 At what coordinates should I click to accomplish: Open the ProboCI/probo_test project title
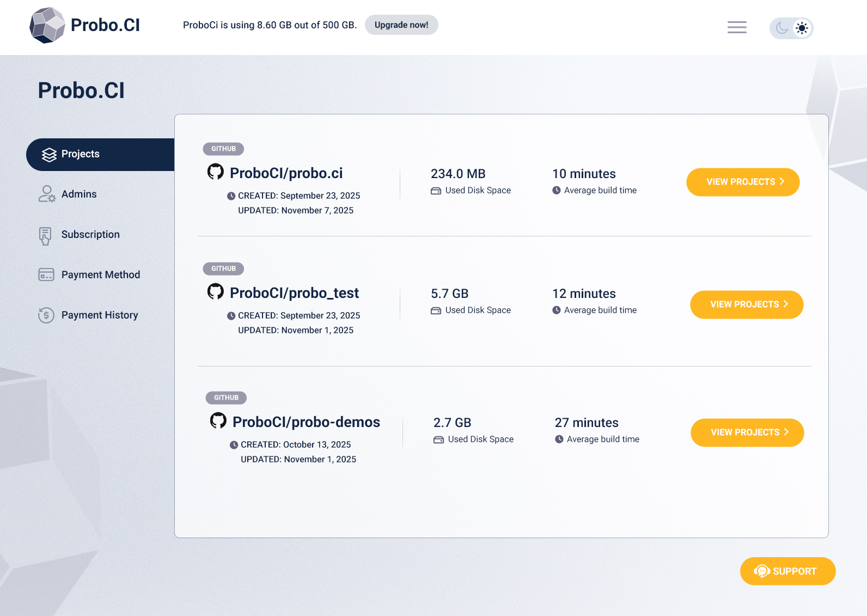point(294,293)
